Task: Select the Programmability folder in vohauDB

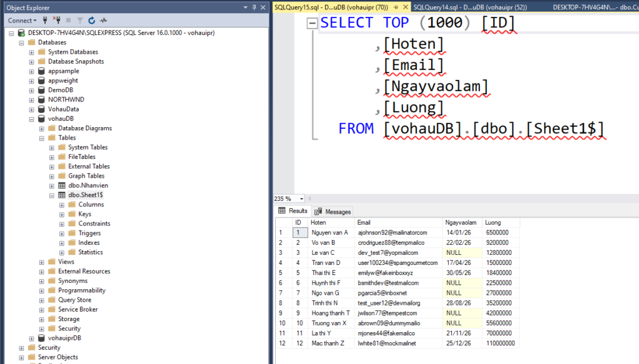Action: 81,290
